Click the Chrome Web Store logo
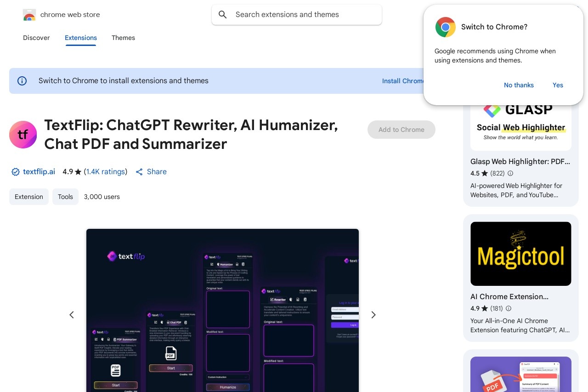Image resolution: width=588 pixels, height=392 pixels. click(x=29, y=15)
